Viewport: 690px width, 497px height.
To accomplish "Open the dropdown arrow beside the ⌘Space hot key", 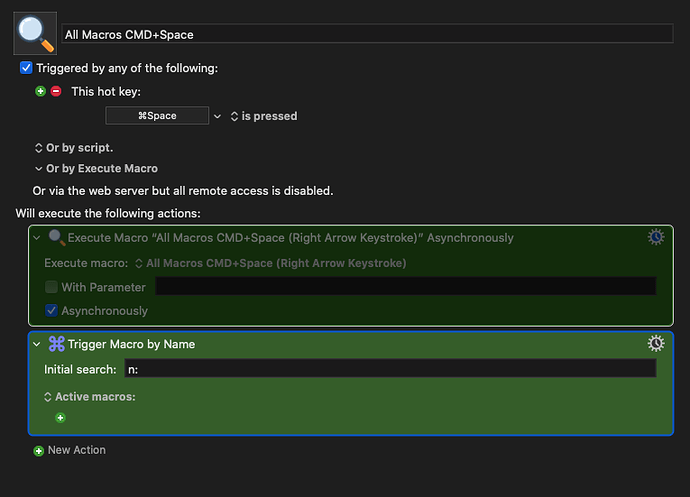I will pos(217,116).
